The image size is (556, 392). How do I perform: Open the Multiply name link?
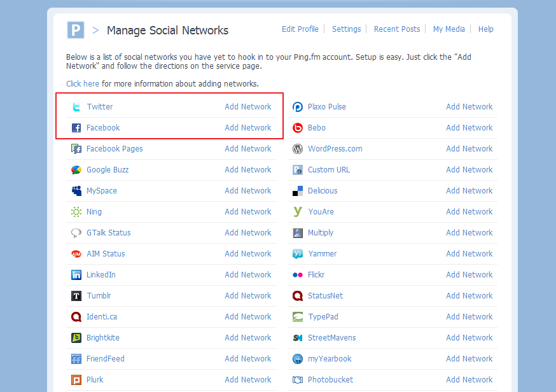click(321, 233)
